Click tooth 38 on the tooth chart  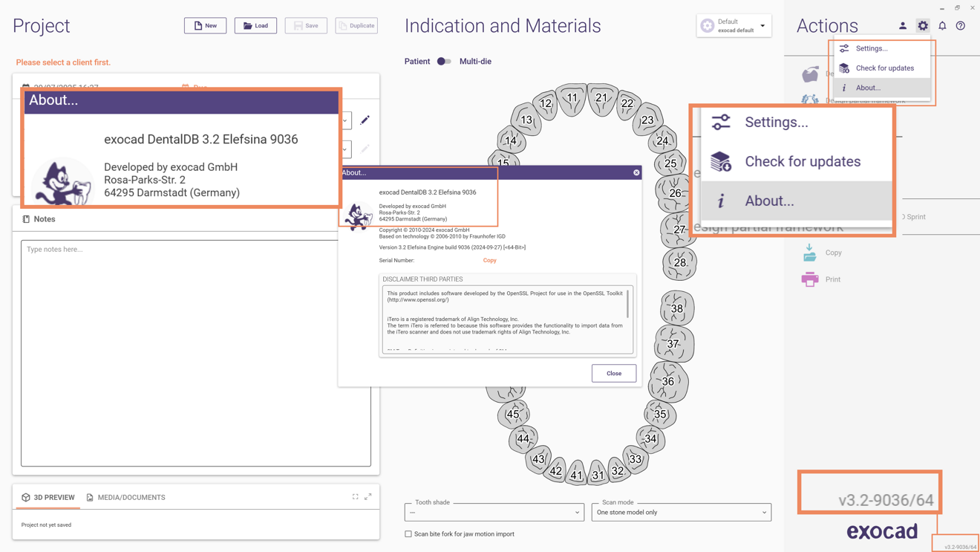pos(677,308)
